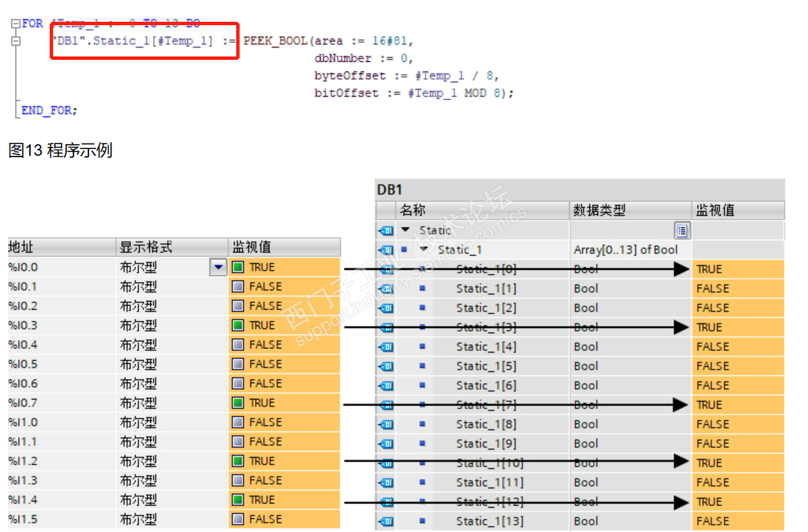This screenshot has height=532, width=808.
Task: Click the PEEK_BOOL function name in code
Action: tap(275, 41)
